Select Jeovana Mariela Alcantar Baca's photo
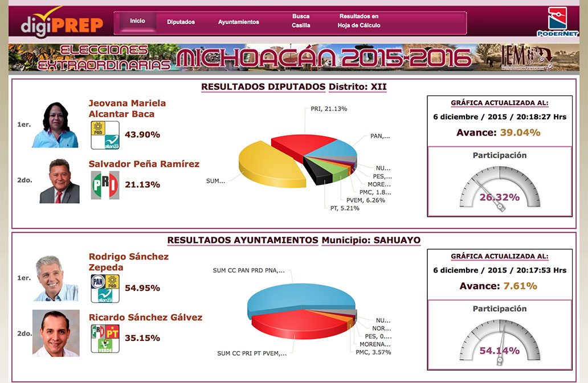Screen dimensions: 588x383 55,125
